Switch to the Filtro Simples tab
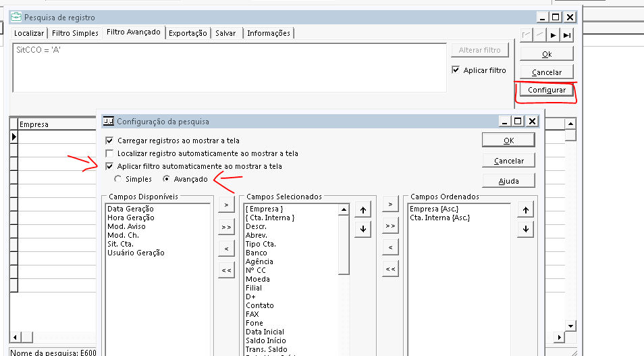The image size is (644, 356). click(75, 33)
